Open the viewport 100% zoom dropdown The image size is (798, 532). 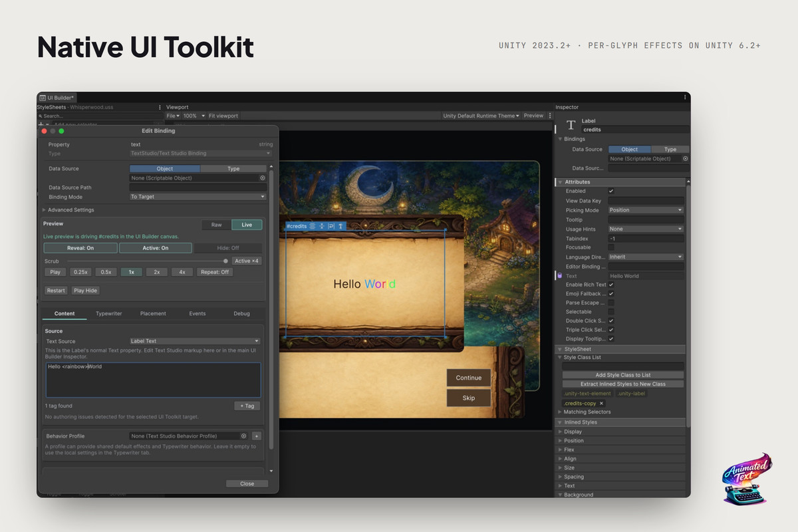pyautogui.click(x=193, y=116)
